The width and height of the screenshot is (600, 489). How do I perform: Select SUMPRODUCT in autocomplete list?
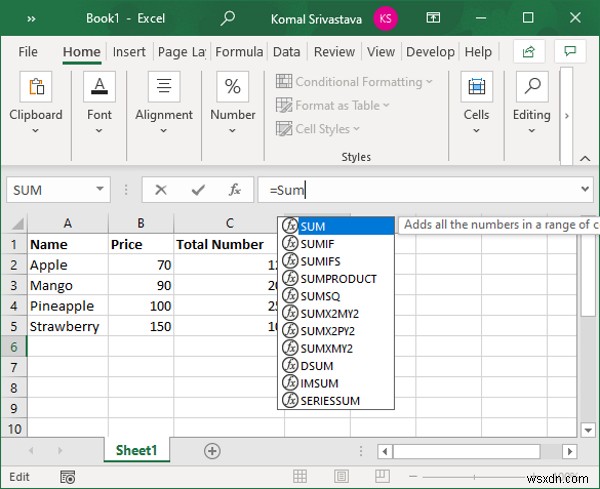(336, 279)
